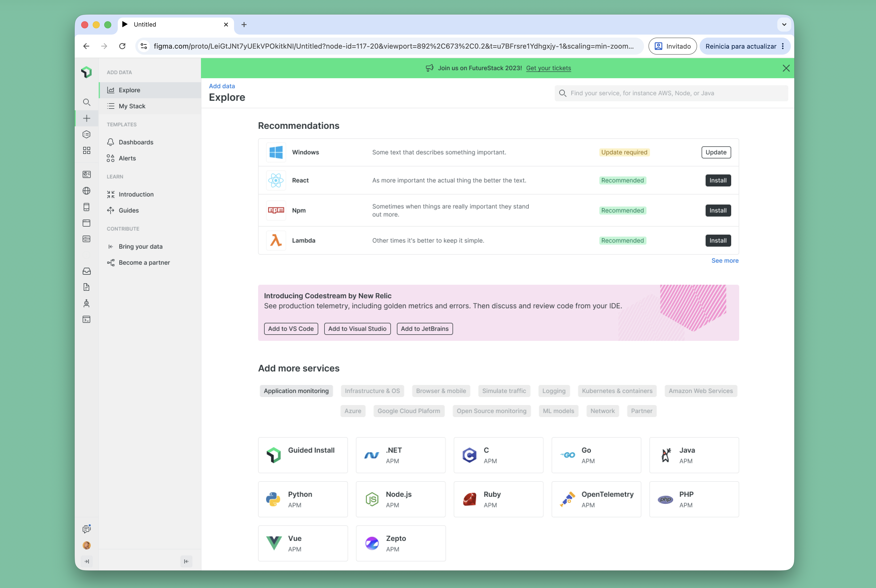Open Chrome three-dot menu
This screenshot has width=876, height=588.
click(x=783, y=46)
